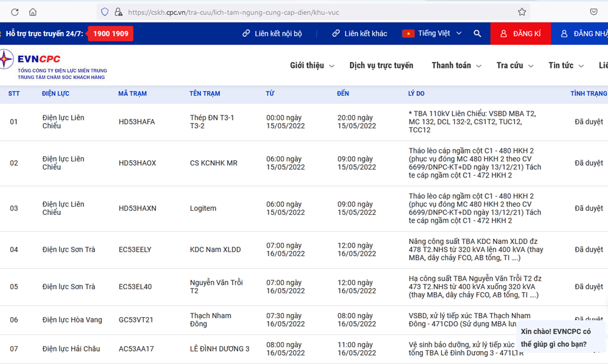Image resolution: width=608 pixels, height=364 pixels.
Task: Click station name Nguyễn Văn Trỗi T2
Action: [x=216, y=287]
